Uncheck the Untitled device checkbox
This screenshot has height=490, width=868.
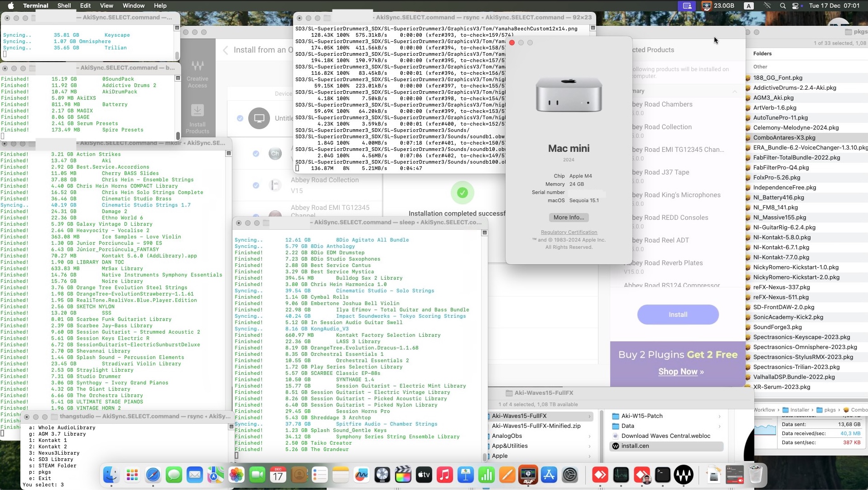pos(241,118)
